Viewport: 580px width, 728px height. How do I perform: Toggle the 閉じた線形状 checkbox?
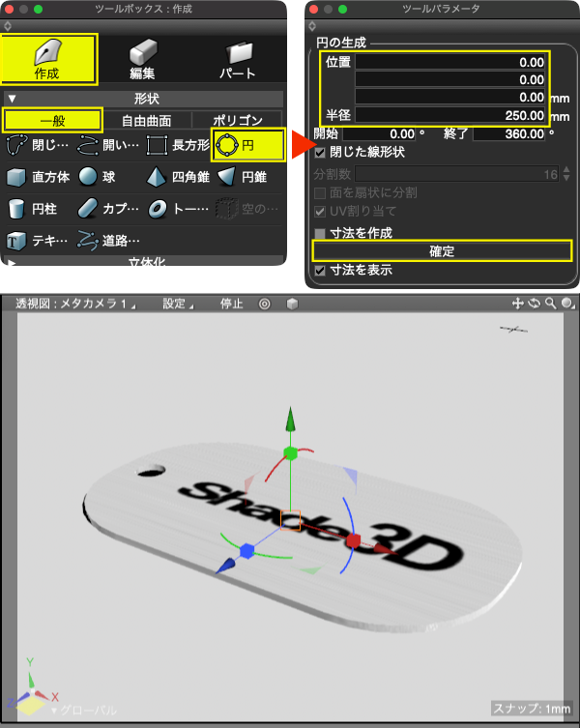pyautogui.click(x=320, y=153)
